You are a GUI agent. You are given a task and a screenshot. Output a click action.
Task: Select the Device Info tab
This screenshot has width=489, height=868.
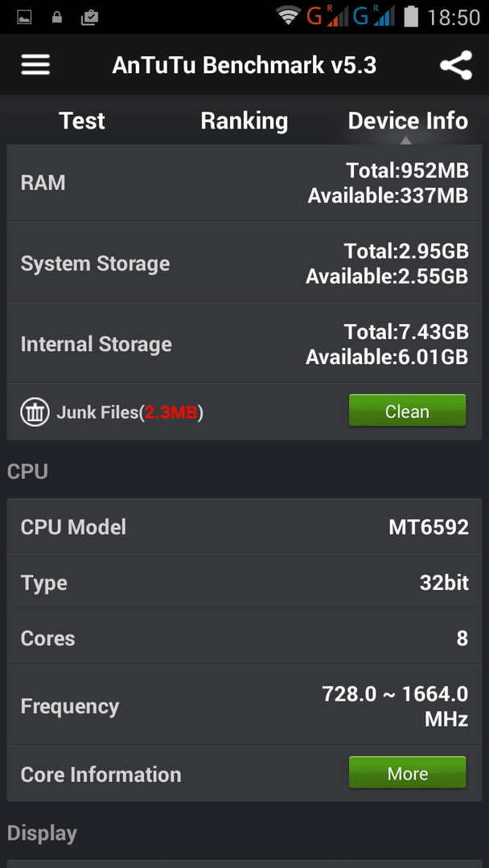[408, 121]
